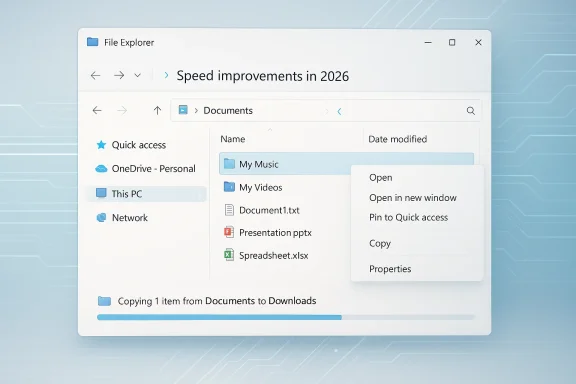
Task: Select This PC in sidebar
Action: pos(147,194)
